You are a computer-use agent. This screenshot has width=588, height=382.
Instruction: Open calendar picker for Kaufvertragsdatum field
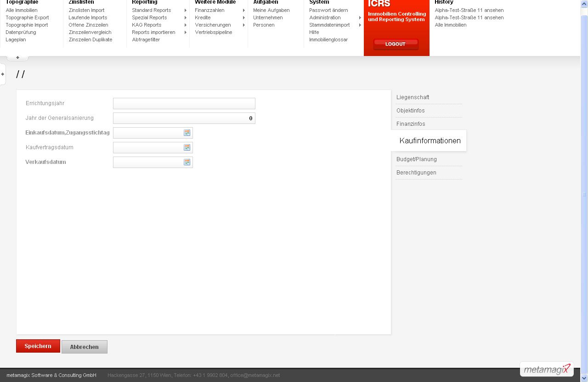click(187, 147)
